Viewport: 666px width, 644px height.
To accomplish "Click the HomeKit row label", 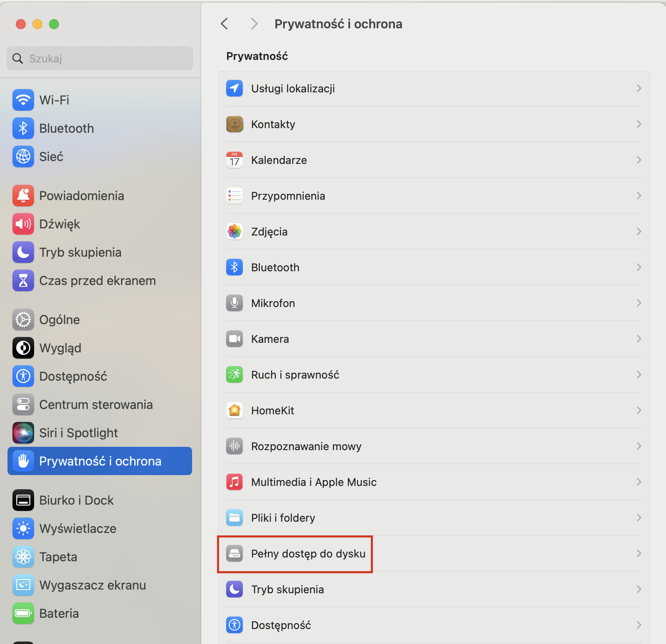I will tap(272, 411).
